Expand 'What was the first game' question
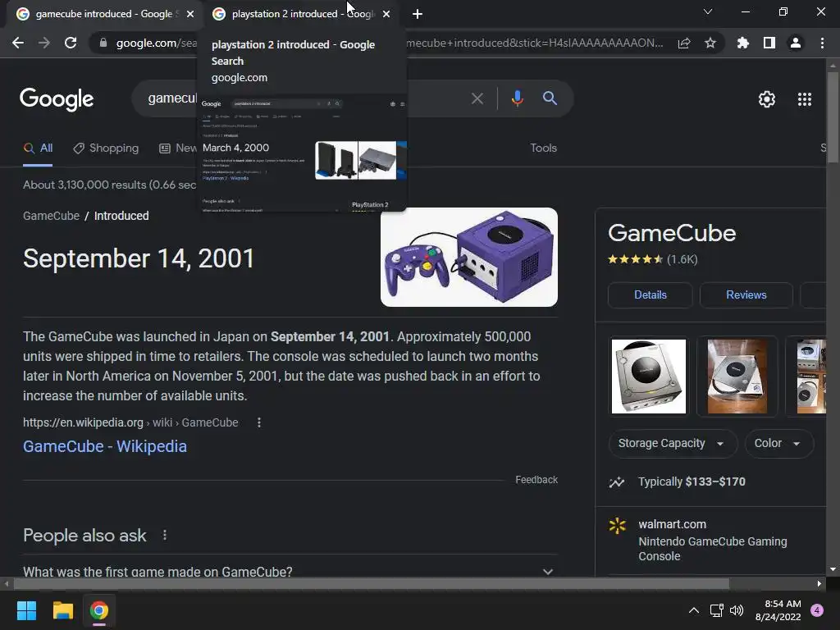 tap(290, 571)
